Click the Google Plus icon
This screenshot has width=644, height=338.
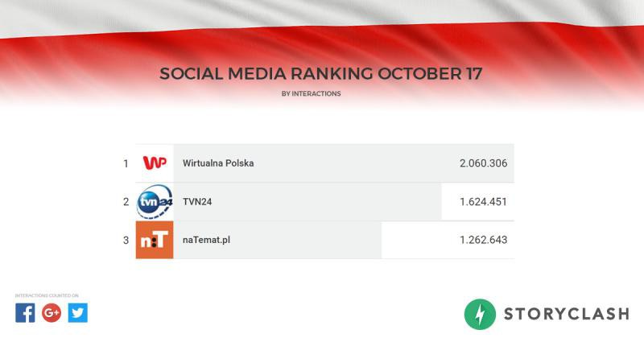click(52, 313)
